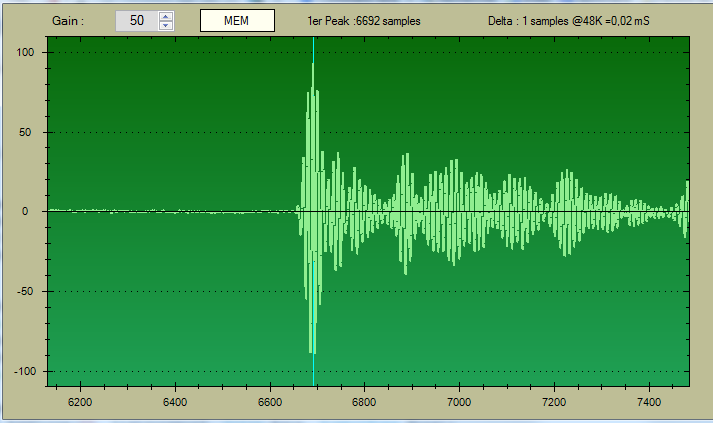Click the 6400 x-axis label
The image size is (713, 423).
point(175,402)
